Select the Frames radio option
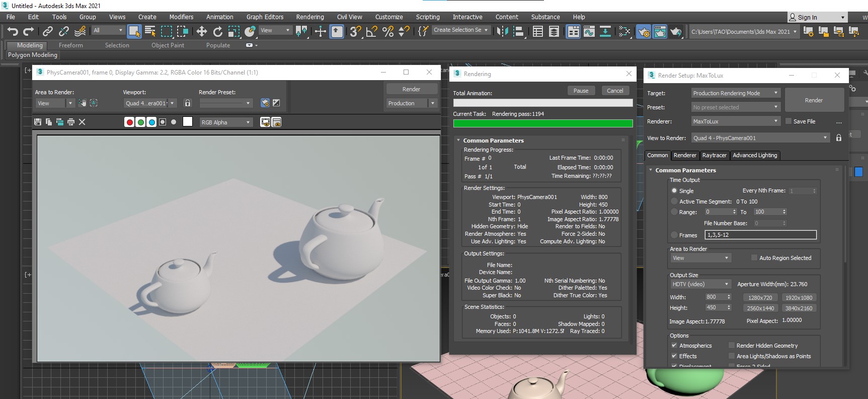The image size is (868, 399). 674,235
